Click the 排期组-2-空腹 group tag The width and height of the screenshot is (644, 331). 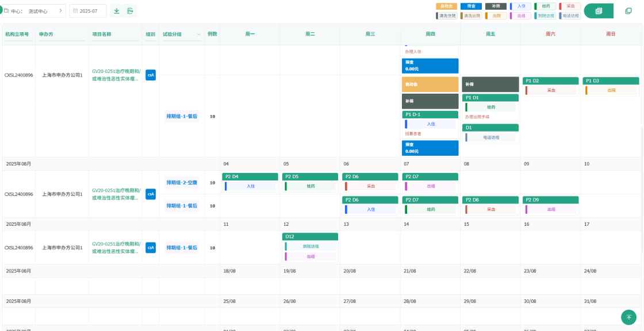(182, 183)
